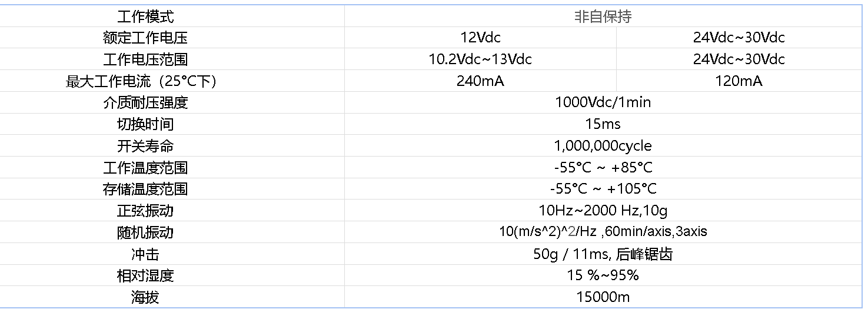Click the 12Vdc rated voltage cell

480,38
